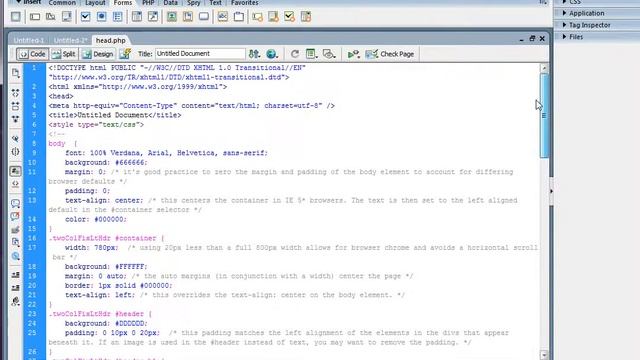The width and height of the screenshot is (640, 360).
Task: Insert Spry Validation Text Field
Action: click(x=258, y=17)
